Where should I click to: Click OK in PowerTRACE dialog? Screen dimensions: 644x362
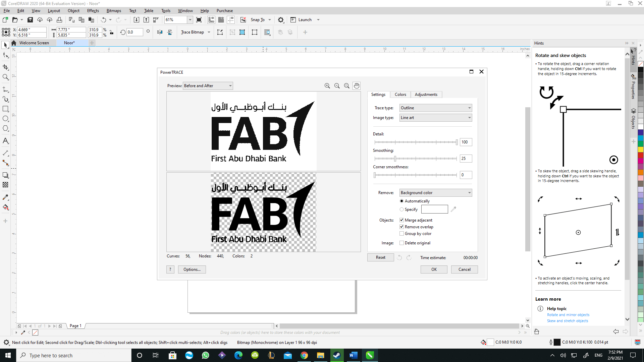click(434, 269)
